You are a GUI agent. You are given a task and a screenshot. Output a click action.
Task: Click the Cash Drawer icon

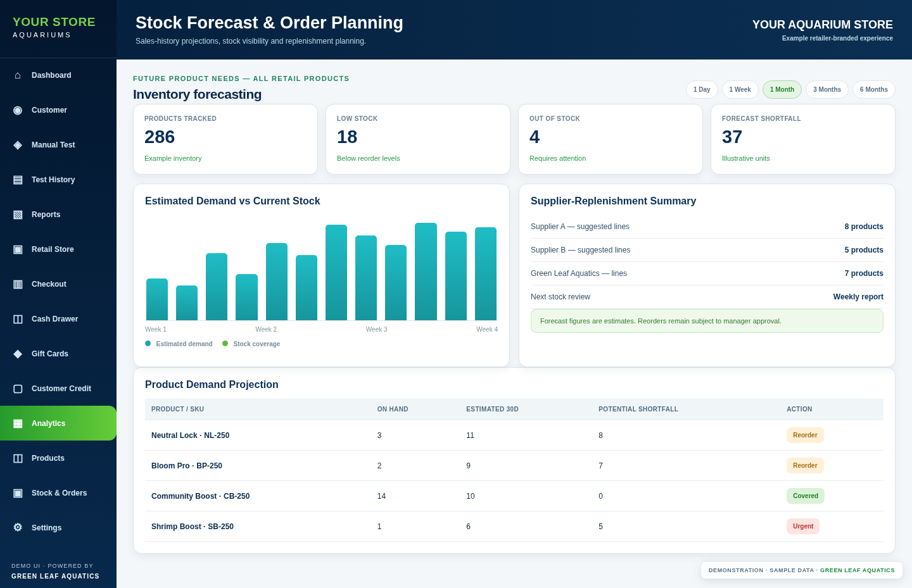tap(18, 319)
